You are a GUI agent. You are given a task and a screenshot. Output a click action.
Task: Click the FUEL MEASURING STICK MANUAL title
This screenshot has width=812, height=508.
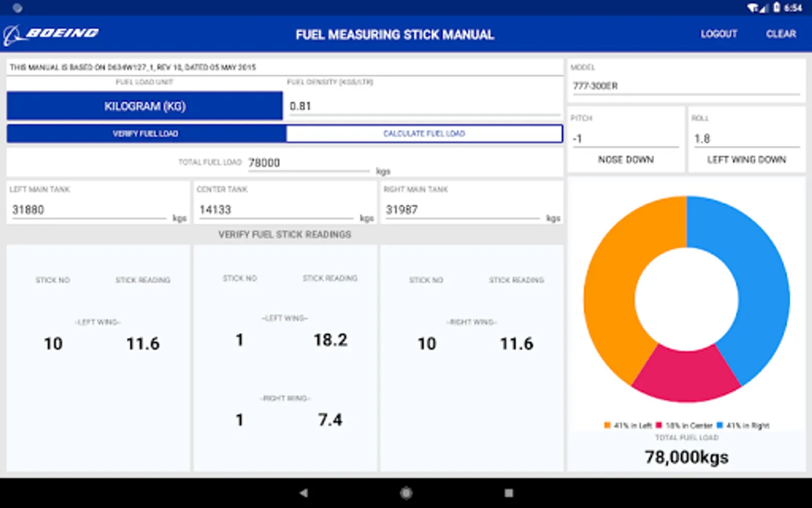[x=395, y=34]
